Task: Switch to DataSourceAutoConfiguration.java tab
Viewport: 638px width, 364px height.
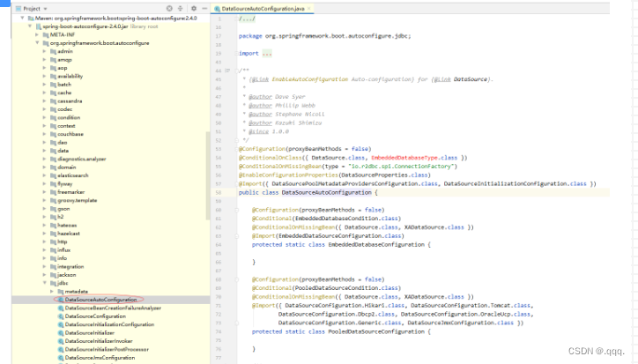Action: click(x=263, y=8)
